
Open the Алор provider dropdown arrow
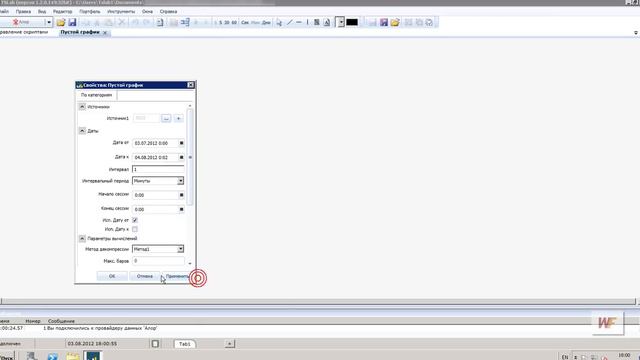point(49,22)
